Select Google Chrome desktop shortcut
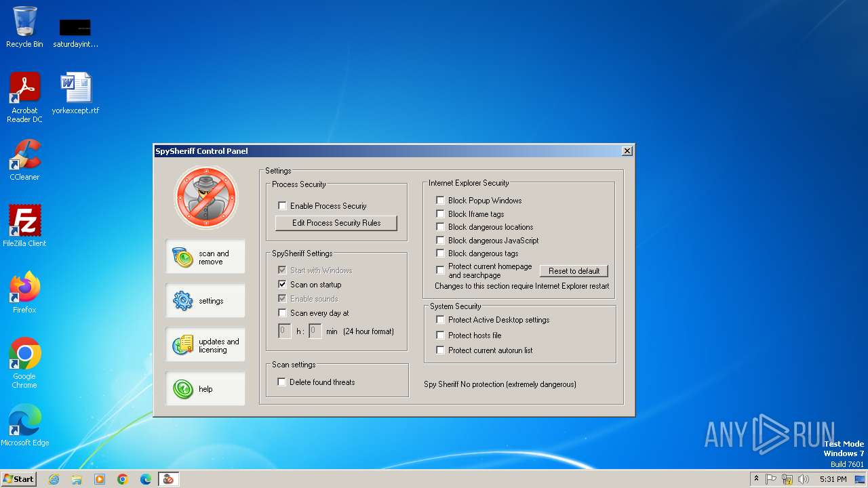This screenshot has height=488, width=868. click(x=24, y=363)
